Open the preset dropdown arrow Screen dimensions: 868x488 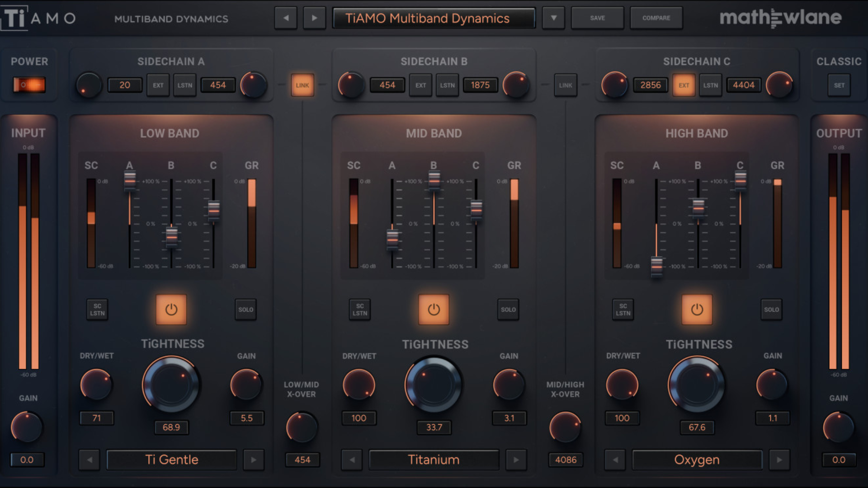pos(553,18)
